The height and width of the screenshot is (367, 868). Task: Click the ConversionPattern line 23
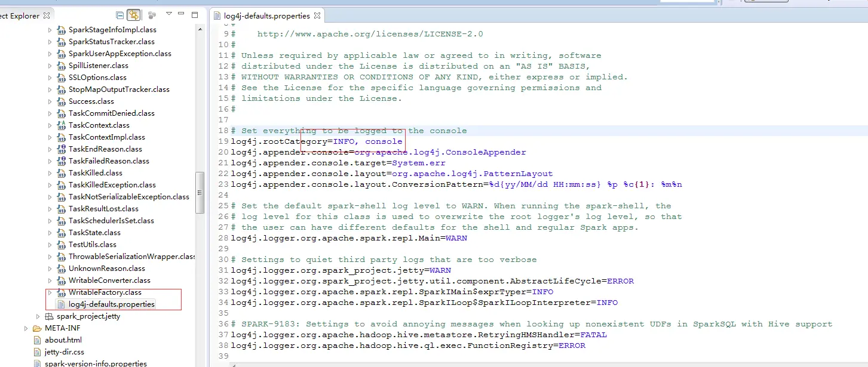(456, 184)
